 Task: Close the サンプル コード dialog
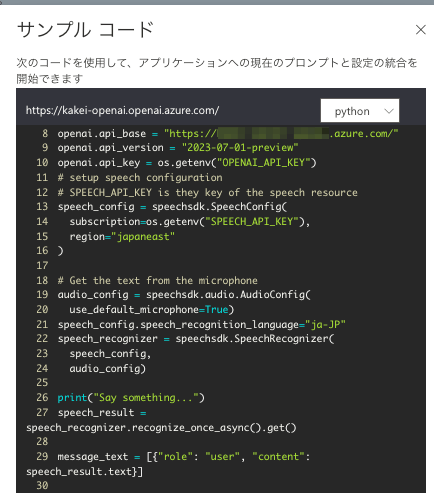point(420,30)
